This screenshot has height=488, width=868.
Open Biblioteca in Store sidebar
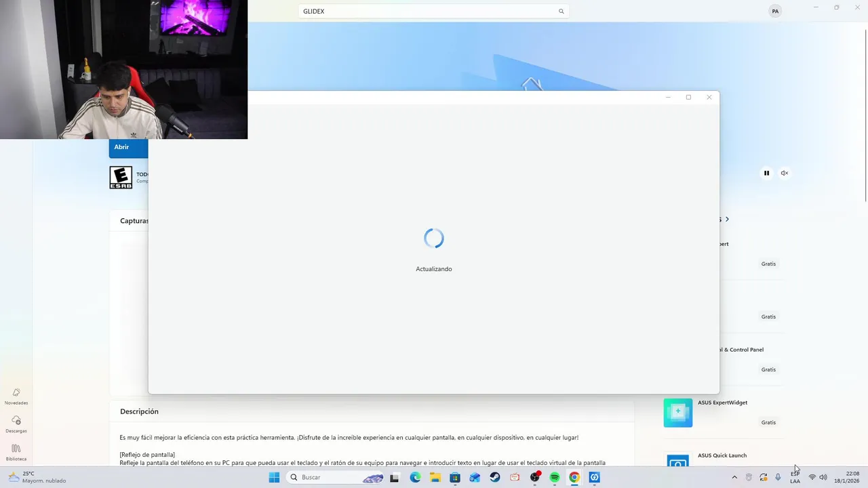(x=16, y=453)
